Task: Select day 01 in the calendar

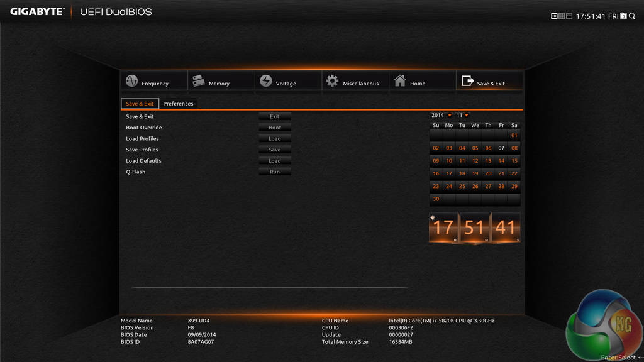Action: click(x=514, y=135)
